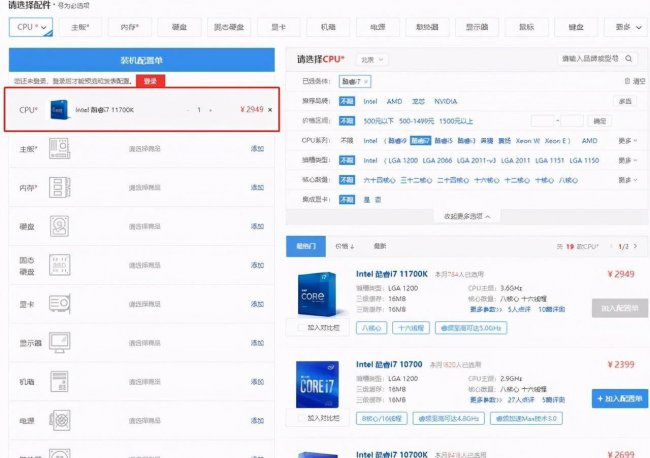The width and height of the screenshot is (650, 458).
Task: Add Intel 酷睿i7 10700 to config list
Action: click(x=620, y=398)
